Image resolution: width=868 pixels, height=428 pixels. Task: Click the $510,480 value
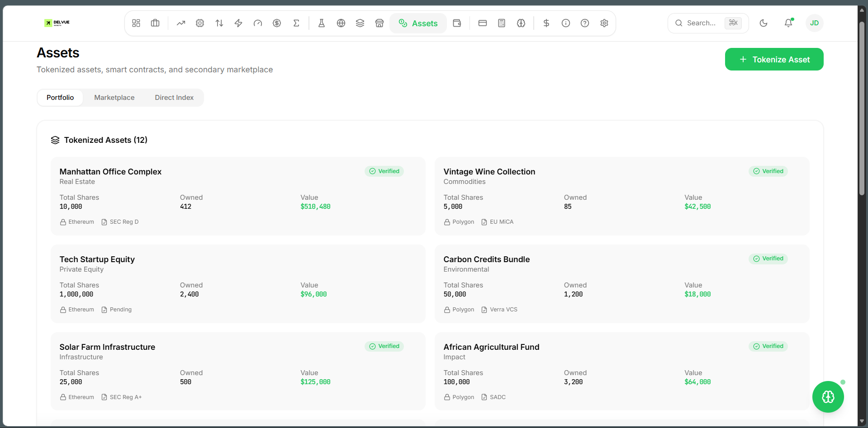[x=315, y=207]
